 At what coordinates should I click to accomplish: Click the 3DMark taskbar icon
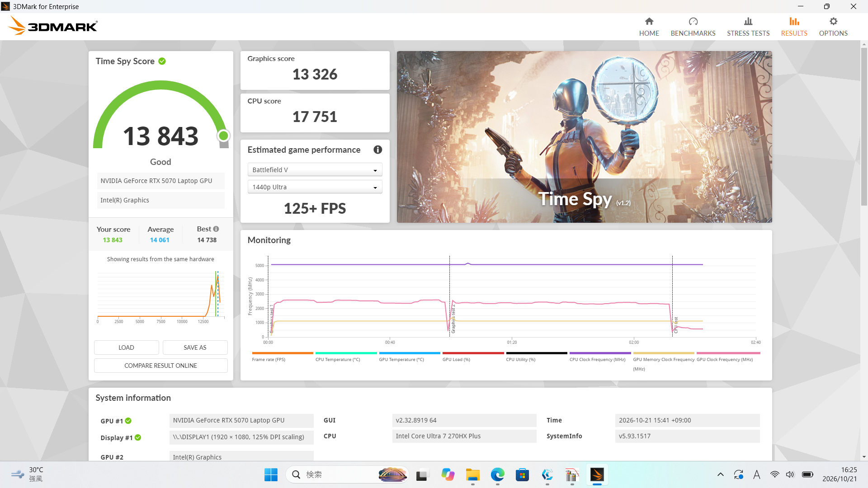(x=597, y=474)
